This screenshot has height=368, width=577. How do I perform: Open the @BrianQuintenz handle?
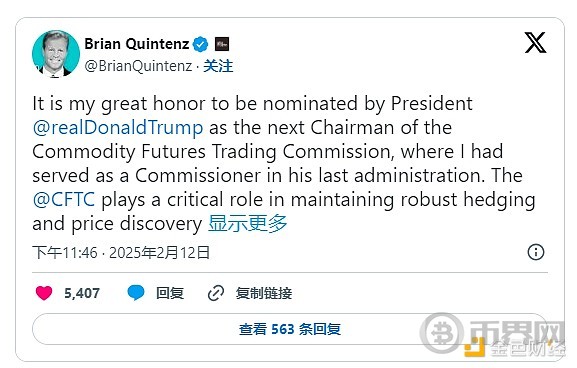[x=138, y=66]
